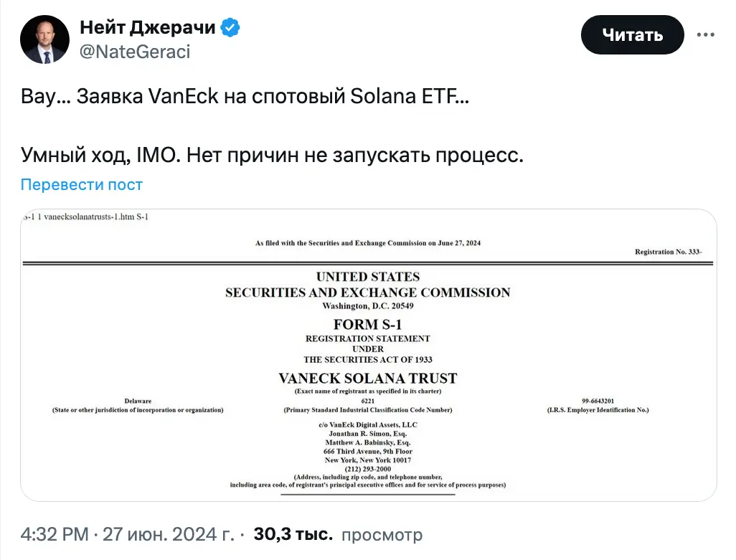Click the blue verified checkmark badge
This screenshot has height=560, width=736.
click(230, 27)
